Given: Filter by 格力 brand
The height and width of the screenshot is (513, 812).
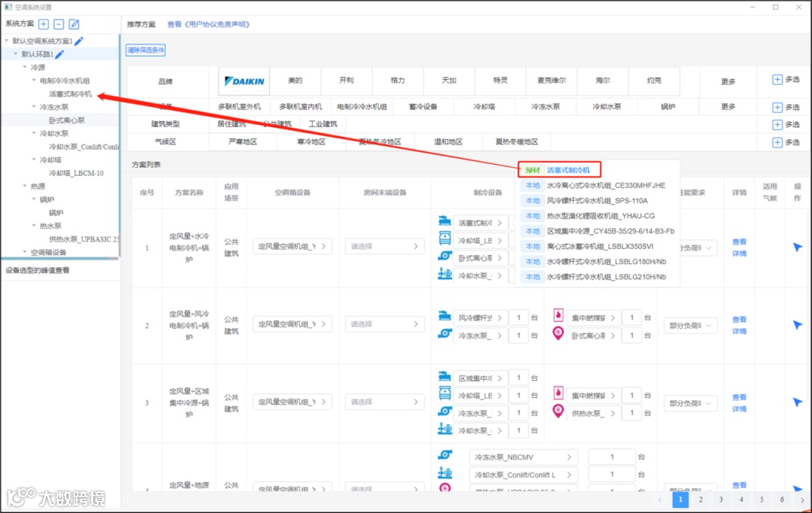Looking at the screenshot, I should click(x=398, y=80).
